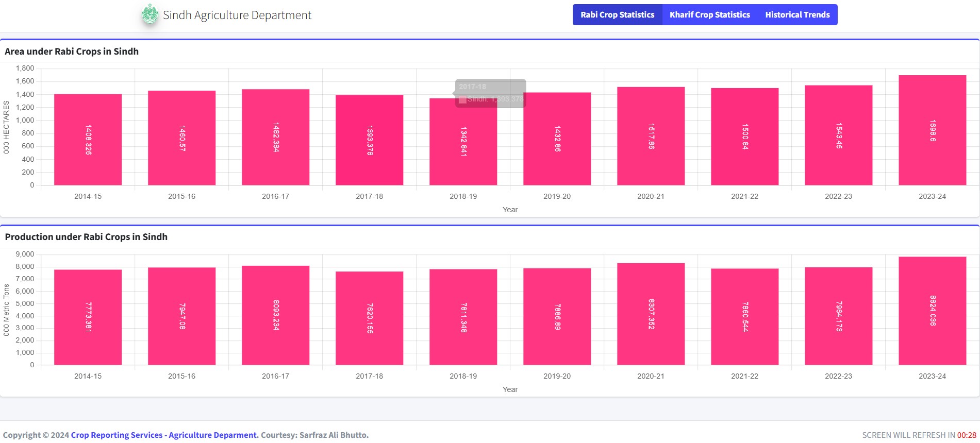This screenshot has height=443, width=980.
Task: Open the Historical Trends tab
Action: point(797,15)
